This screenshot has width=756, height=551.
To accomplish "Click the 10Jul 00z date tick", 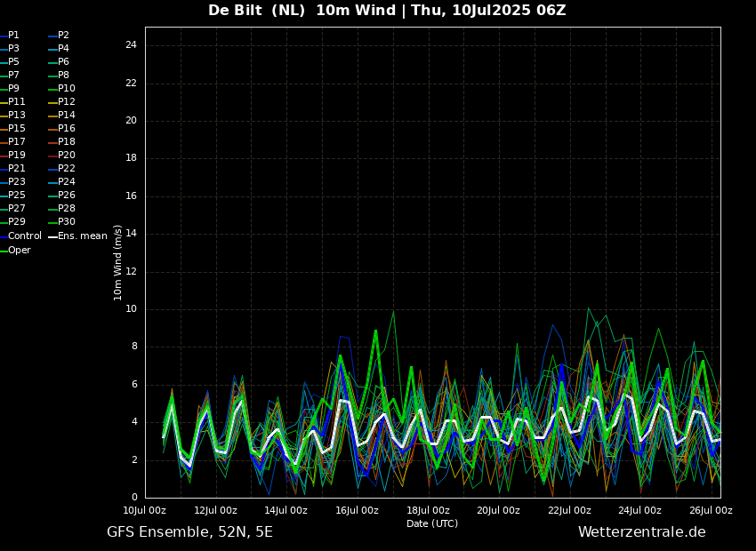I will pyautogui.click(x=144, y=511).
